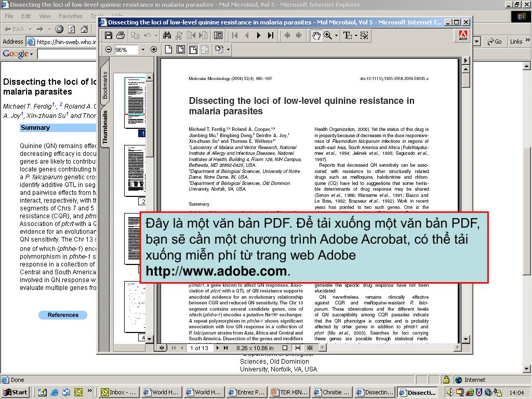Screen dimensions: 532x399
Task: Toggle navigation pane from status bar
Action: pos(162,348)
